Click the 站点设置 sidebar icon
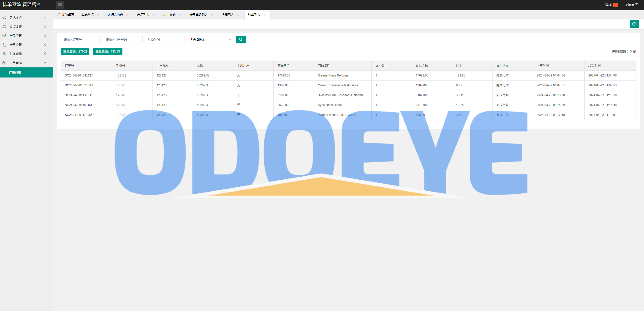 pos(4,27)
